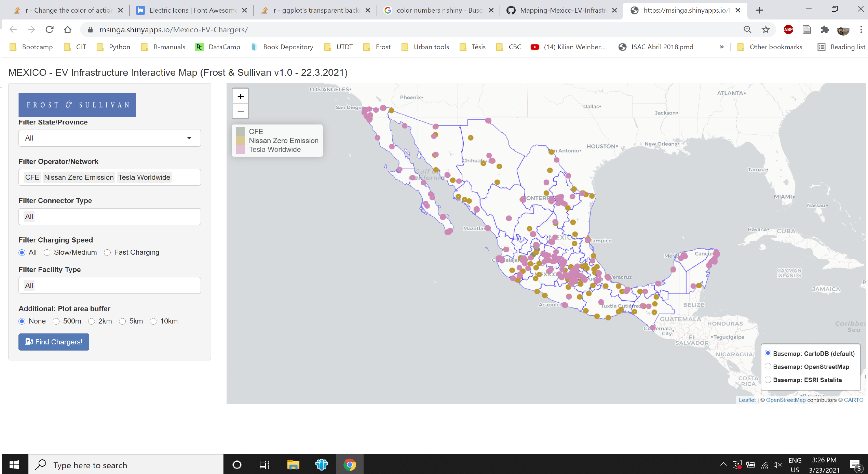
Task: Select Fast Charging speed option
Action: 107,253
